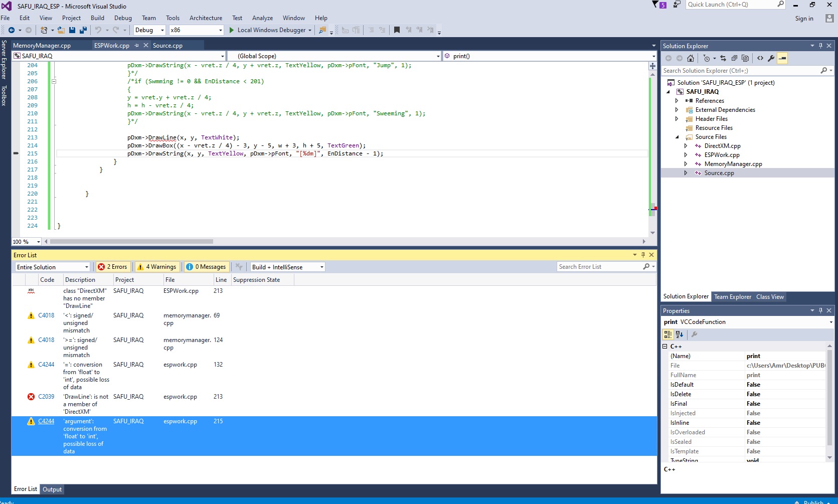Image resolution: width=838 pixels, height=504 pixels.
Task: Collapse the code block at line 206
Action: pyautogui.click(x=54, y=81)
